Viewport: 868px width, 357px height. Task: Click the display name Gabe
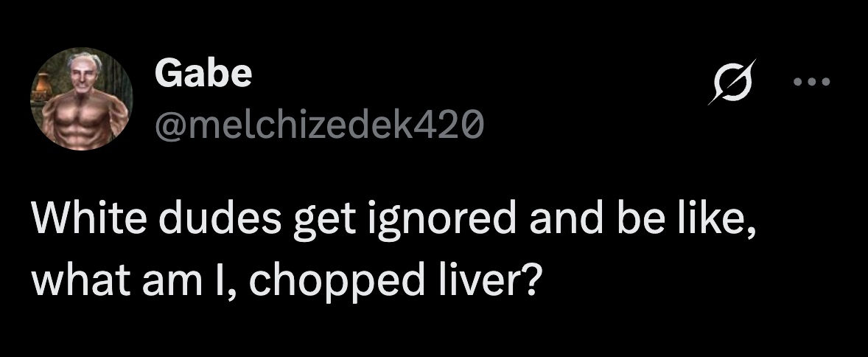click(203, 73)
